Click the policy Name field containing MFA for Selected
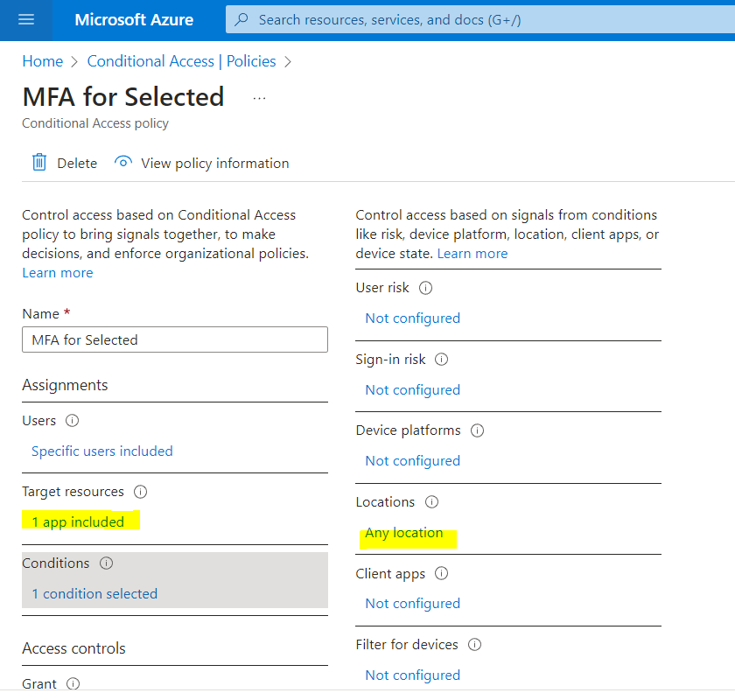735x700 pixels. [x=175, y=339]
